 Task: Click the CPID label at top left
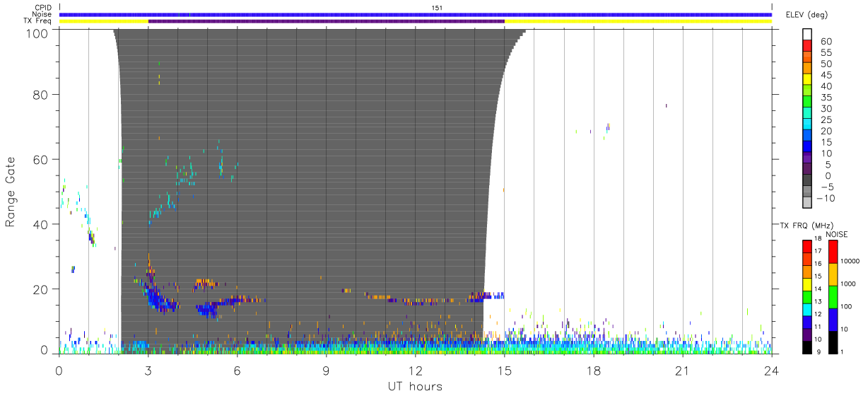point(43,8)
